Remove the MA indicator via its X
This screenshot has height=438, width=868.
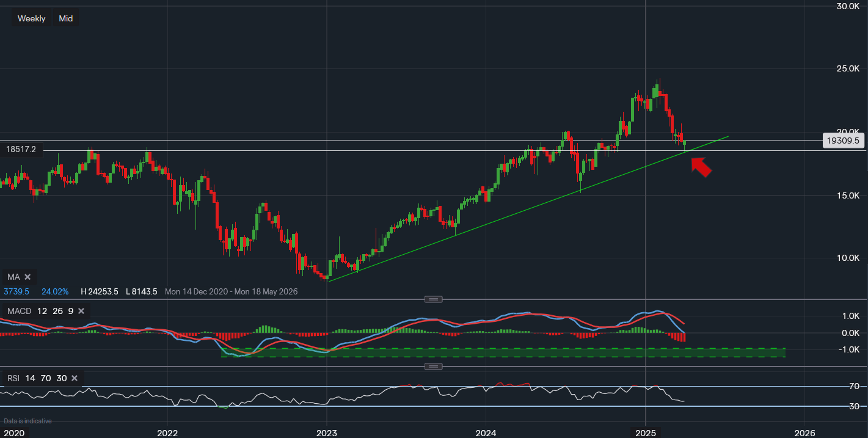click(x=27, y=277)
